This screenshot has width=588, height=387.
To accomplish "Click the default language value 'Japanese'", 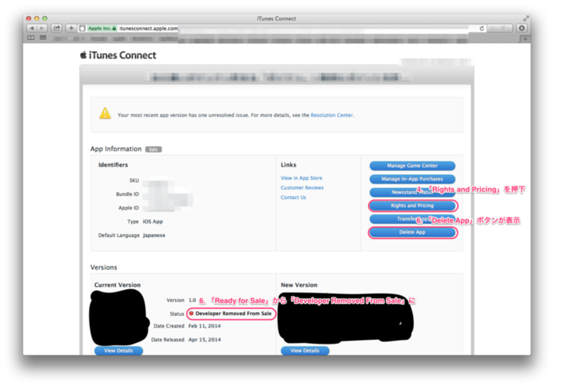I will pos(154,236).
